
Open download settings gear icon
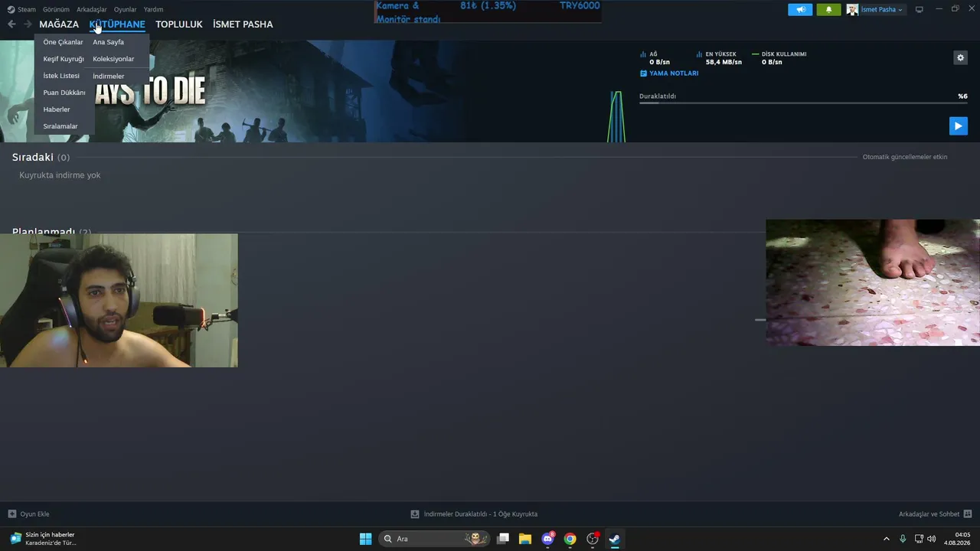coord(960,57)
